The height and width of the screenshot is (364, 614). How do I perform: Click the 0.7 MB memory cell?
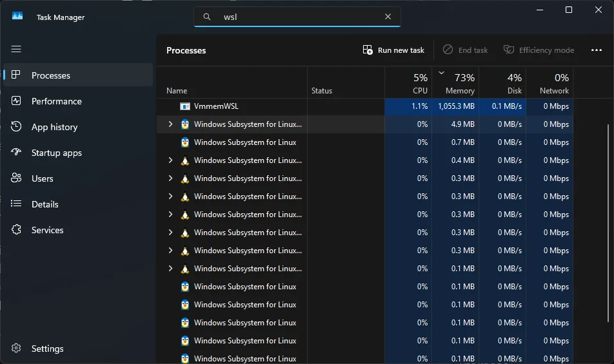(x=455, y=142)
